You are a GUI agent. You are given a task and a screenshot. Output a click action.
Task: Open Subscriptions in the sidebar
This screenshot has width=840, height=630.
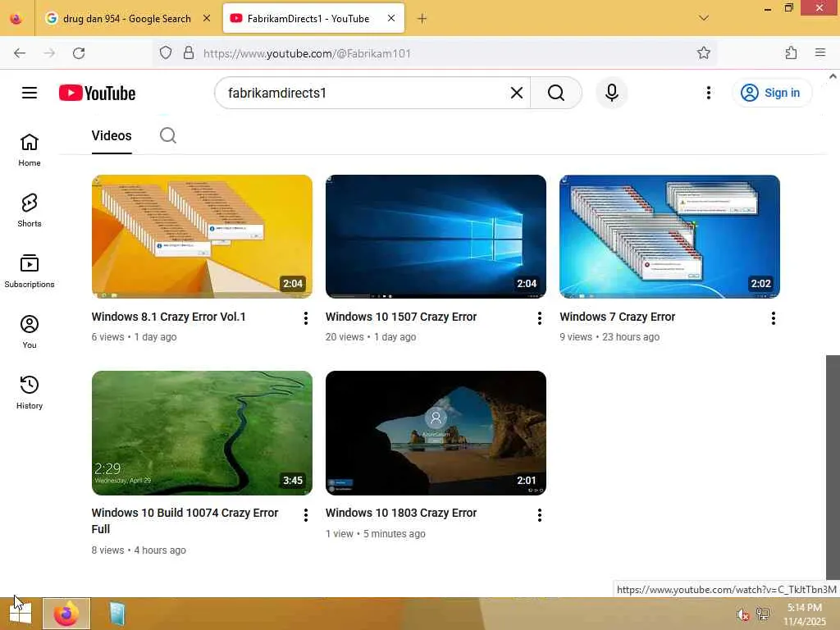[30, 271]
